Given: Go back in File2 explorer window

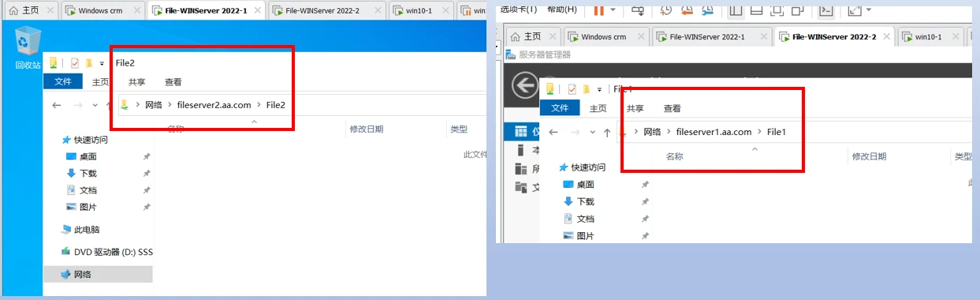Looking at the screenshot, I should 57,105.
